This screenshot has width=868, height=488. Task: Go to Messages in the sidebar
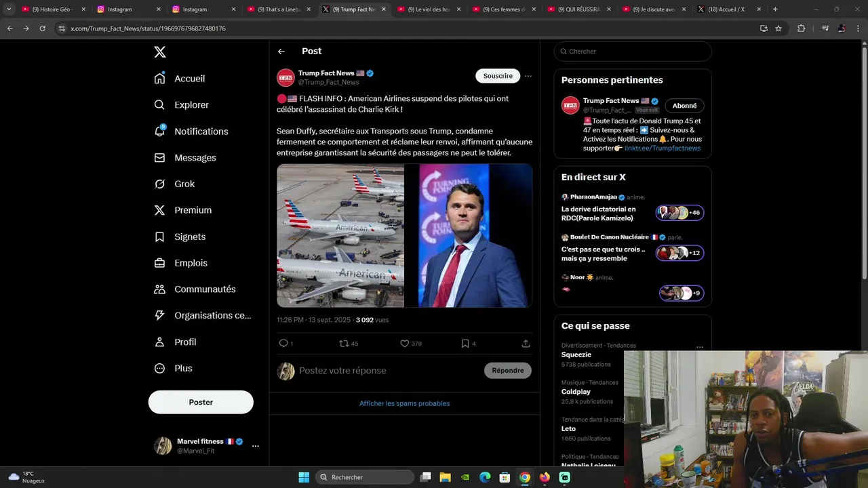tap(185, 158)
